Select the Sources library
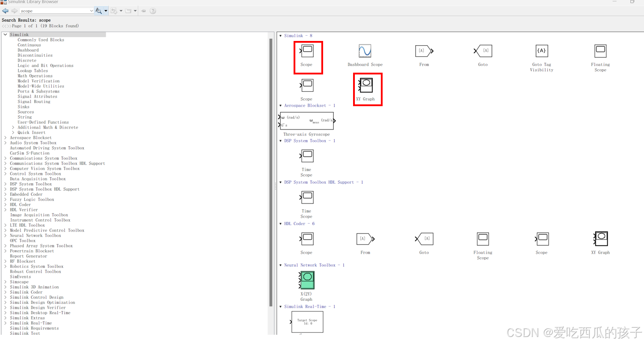Viewport: 644px width, 344px height. point(26,112)
